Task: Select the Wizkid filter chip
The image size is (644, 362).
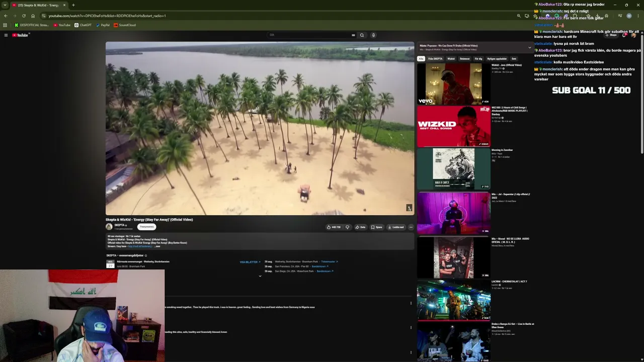Action: click(451, 59)
